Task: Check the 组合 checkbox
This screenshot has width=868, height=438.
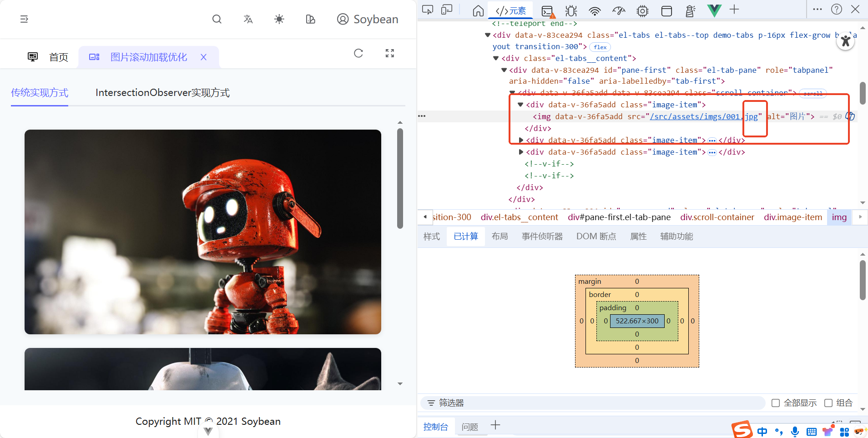Action: [828, 403]
